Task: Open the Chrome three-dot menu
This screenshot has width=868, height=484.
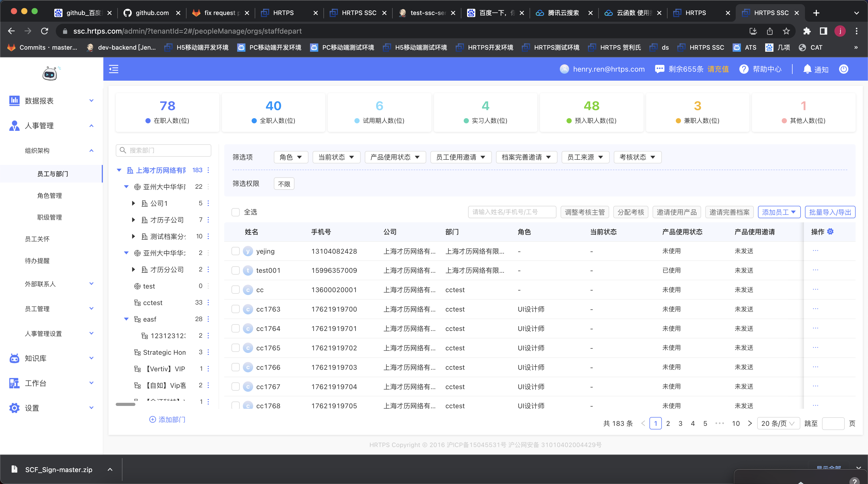Action: pos(857,31)
